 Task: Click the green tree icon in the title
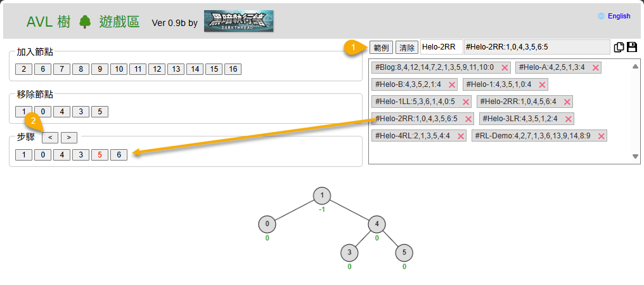tap(85, 22)
